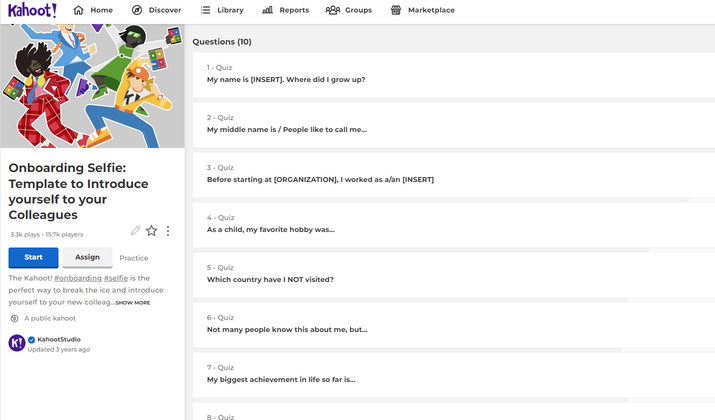Viewport: 715px width, 420px height.
Task: Expand question 6 'Not many people know this'
Action: (454, 325)
